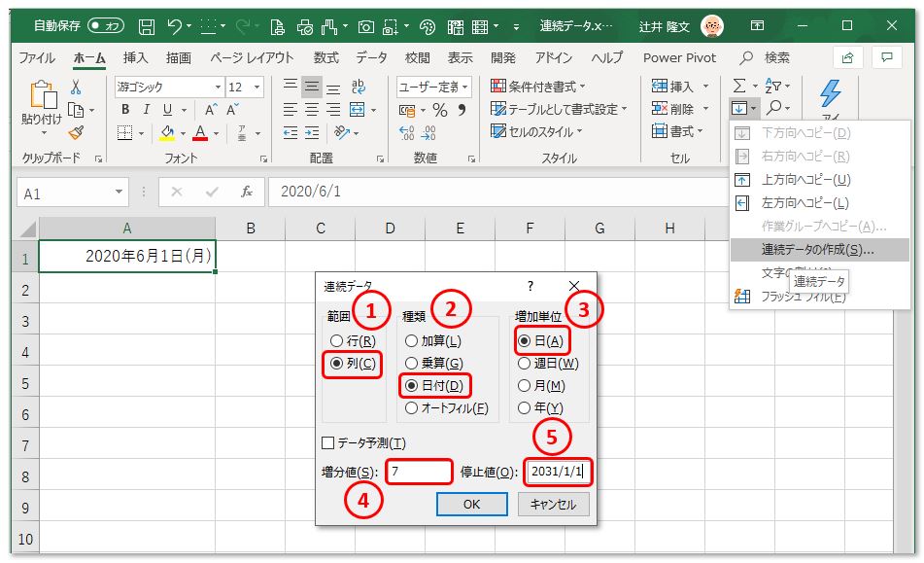The height and width of the screenshot is (563, 924).
Task: Apply Underline formatting
Action: pyautogui.click(x=167, y=110)
